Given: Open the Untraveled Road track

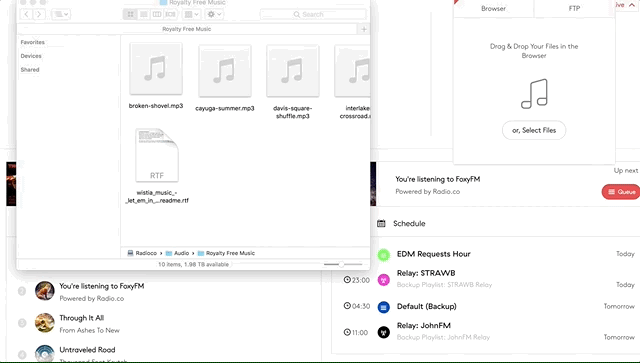Looking at the screenshot, I should pos(87,350).
